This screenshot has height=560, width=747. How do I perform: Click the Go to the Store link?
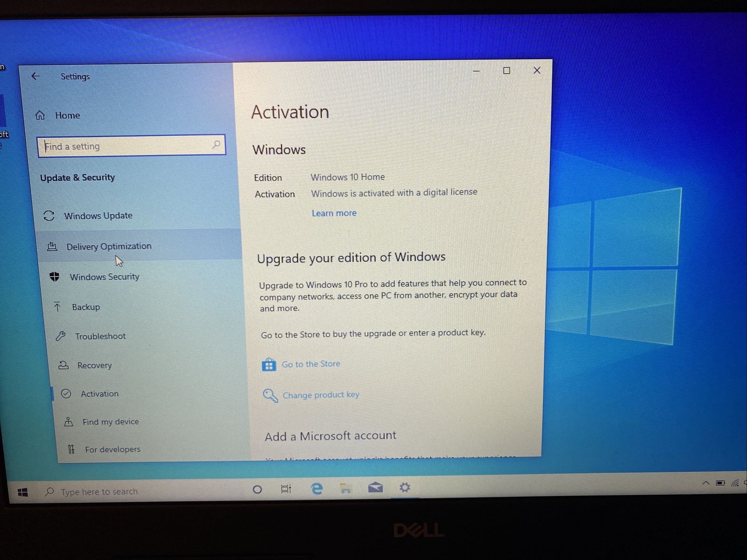311,364
